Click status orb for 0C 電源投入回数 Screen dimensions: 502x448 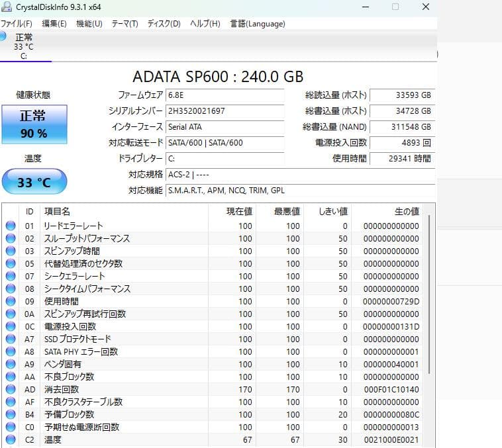(x=11, y=326)
